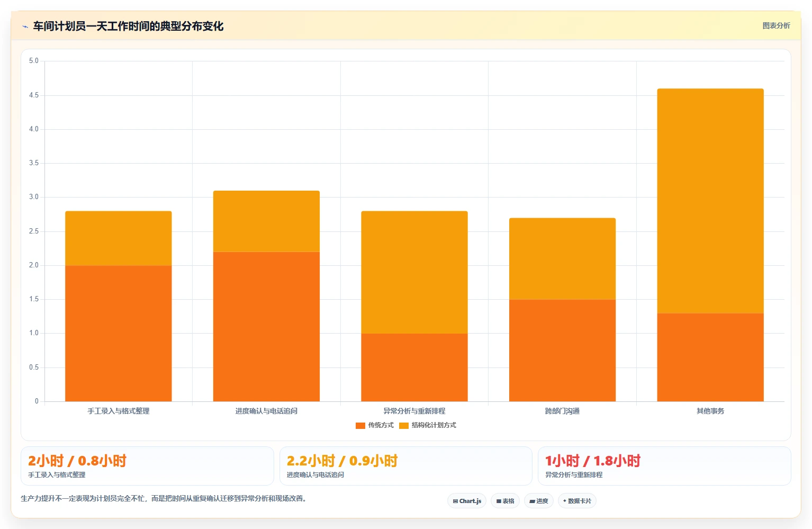
Task: Click the icon beside the chart title
Action: pos(25,26)
